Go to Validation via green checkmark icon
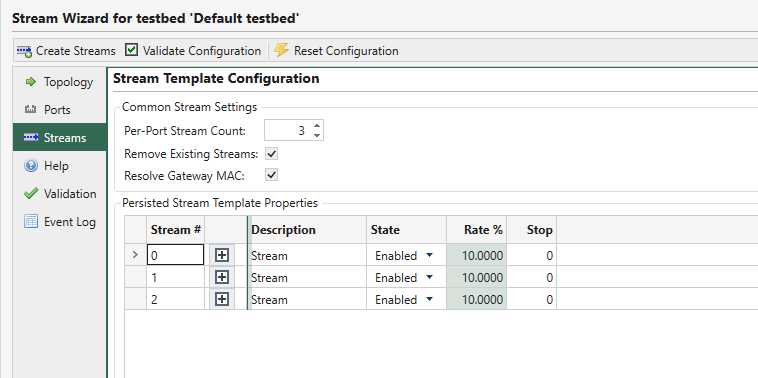This screenshot has width=758, height=378. [x=30, y=194]
